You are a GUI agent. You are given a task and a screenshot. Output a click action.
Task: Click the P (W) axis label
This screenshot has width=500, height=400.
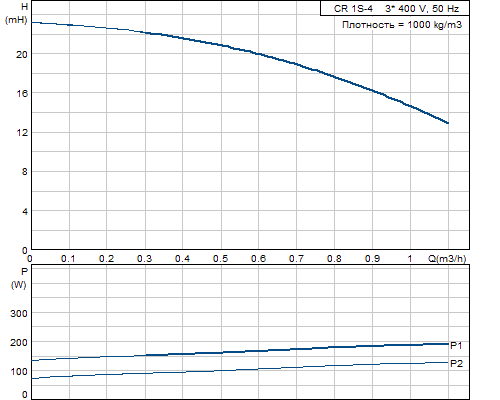click(x=19, y=278)
